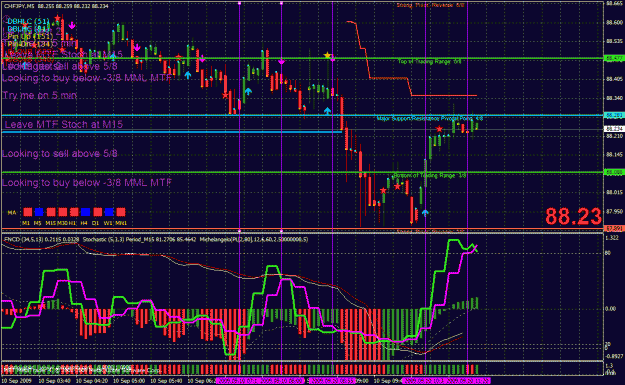Click the red star beside the 88.234 price line
The image size is (625, 385).
point(439,129)
